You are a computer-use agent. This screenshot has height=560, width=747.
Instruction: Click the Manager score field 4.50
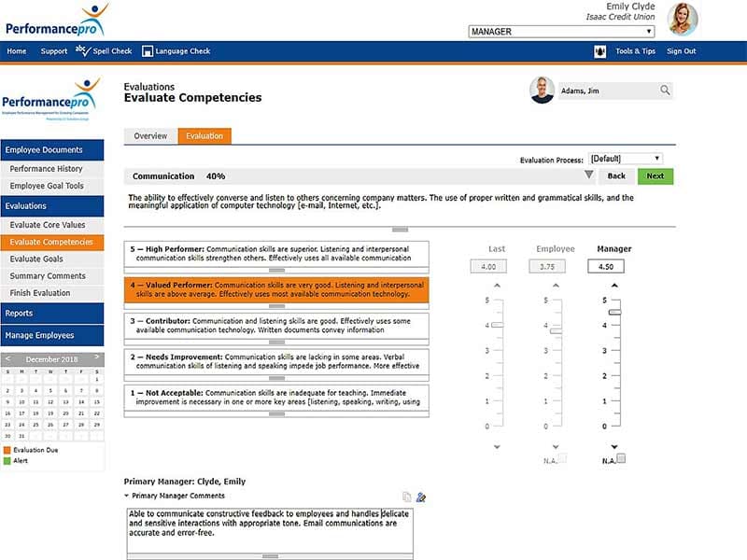606,266
